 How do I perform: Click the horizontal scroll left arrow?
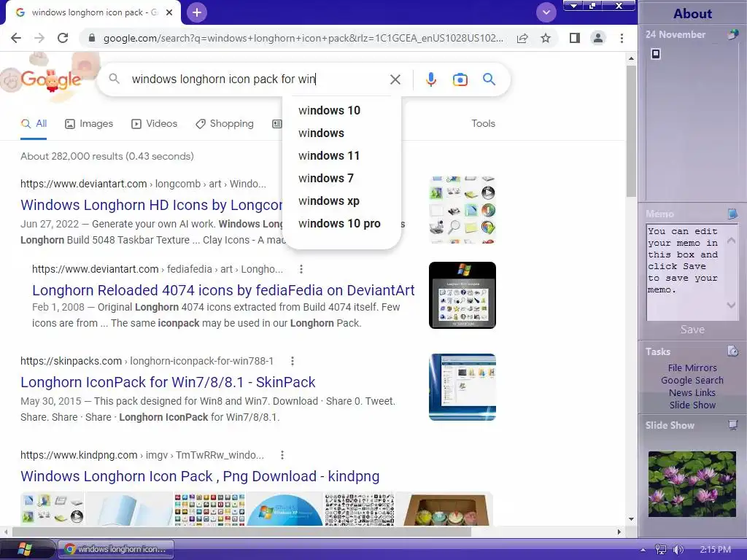[6, 532]
